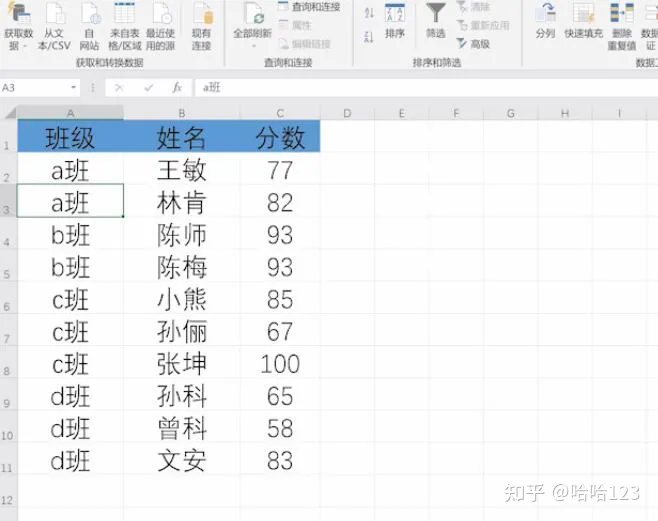The image size is (658, 521).
Task: Click the score cell 83
Action: tap(280, 459)
